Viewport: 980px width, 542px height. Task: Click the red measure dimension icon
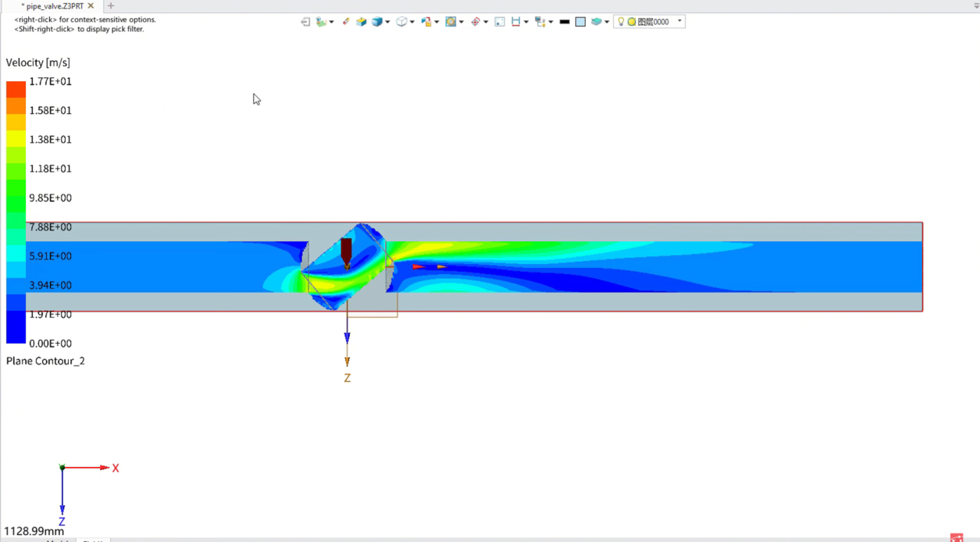click(x=516, y=22)
